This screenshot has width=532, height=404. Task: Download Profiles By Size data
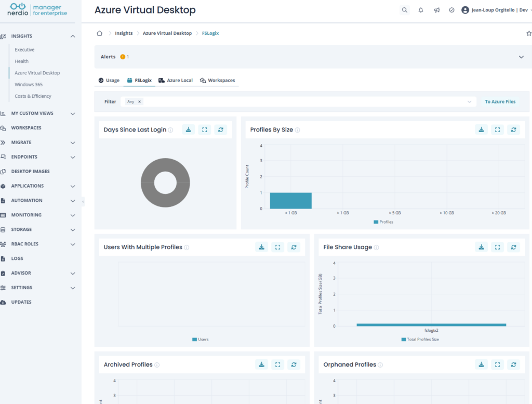(481, 129)
